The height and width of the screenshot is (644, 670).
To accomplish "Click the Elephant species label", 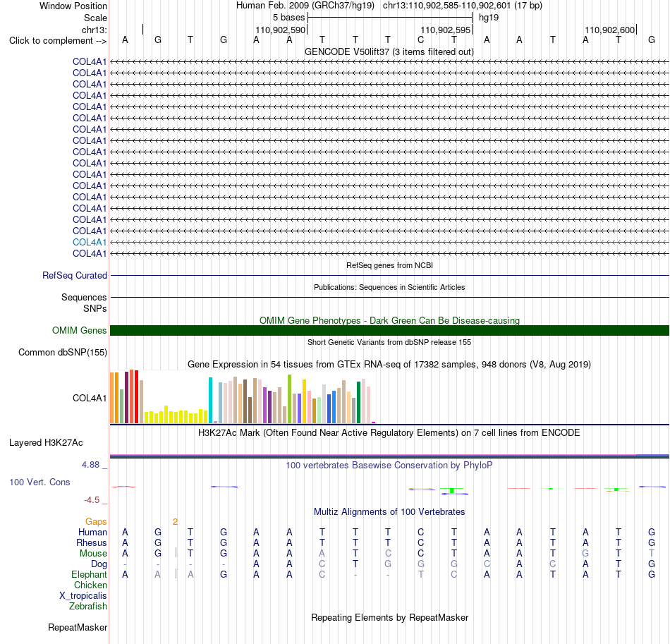I will click(x=89, y=575).
